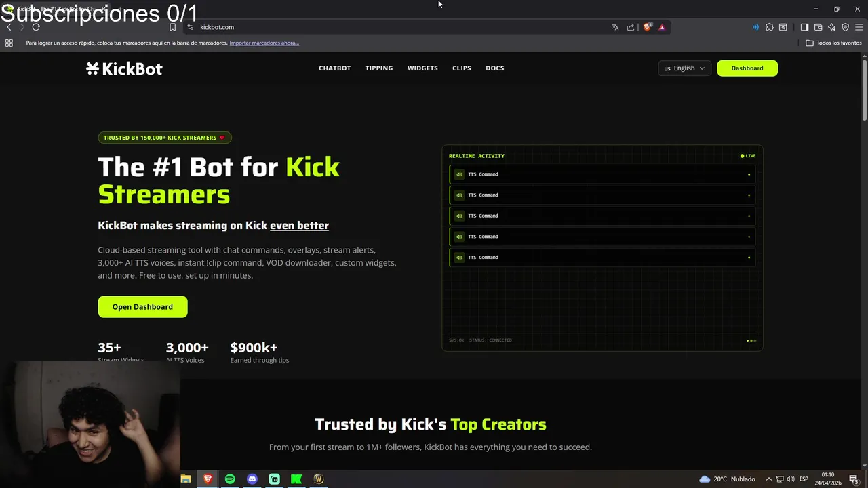Viewport: 868px width, 488px height.
Task: Click the third TTS Command row
Action: pyautogui.click(x=602, y=216)
